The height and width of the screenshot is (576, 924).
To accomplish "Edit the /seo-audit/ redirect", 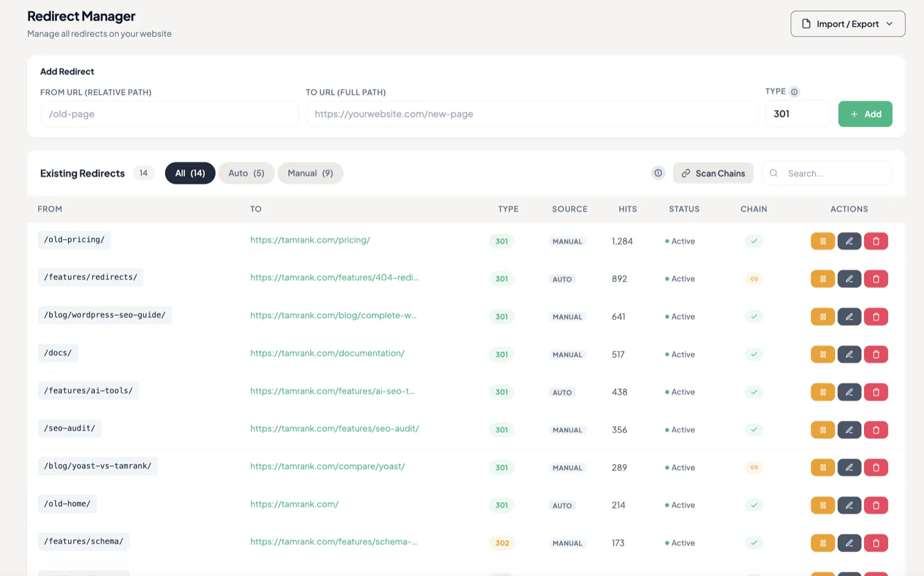I will [849, 430].
